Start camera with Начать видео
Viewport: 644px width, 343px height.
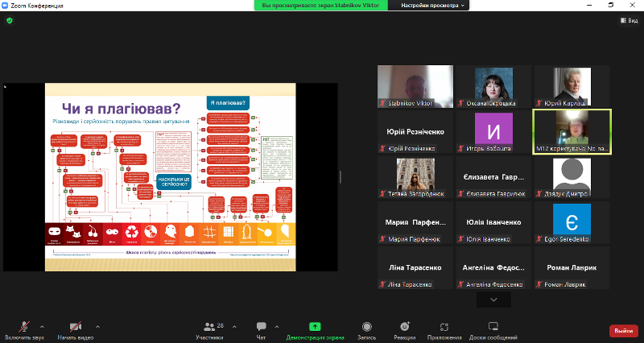point(76,331)
